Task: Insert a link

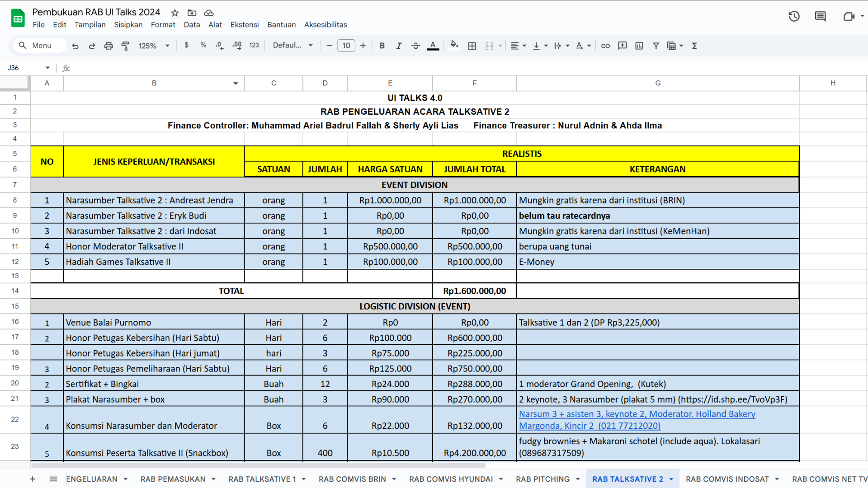Action: coord(605,46)
